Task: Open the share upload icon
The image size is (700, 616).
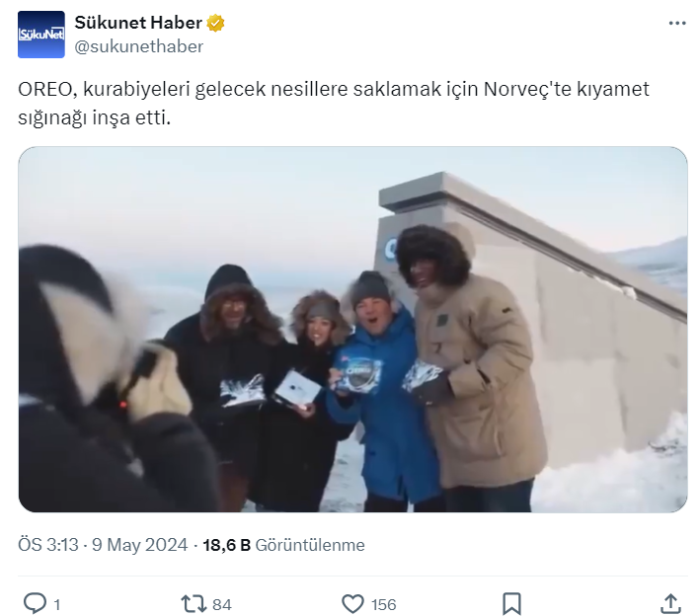Action: coord(670,604)
